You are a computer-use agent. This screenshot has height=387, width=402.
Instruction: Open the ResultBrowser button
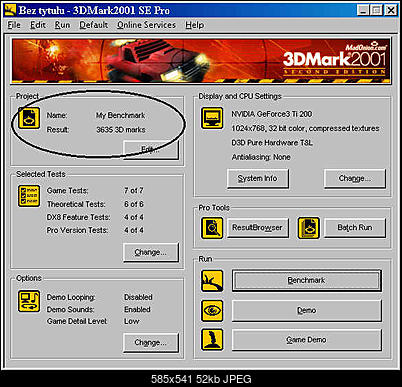(258, 228)
